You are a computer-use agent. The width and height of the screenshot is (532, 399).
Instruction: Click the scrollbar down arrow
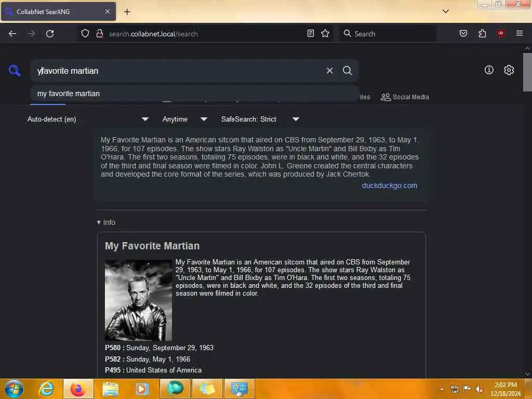tap(527, 374)
